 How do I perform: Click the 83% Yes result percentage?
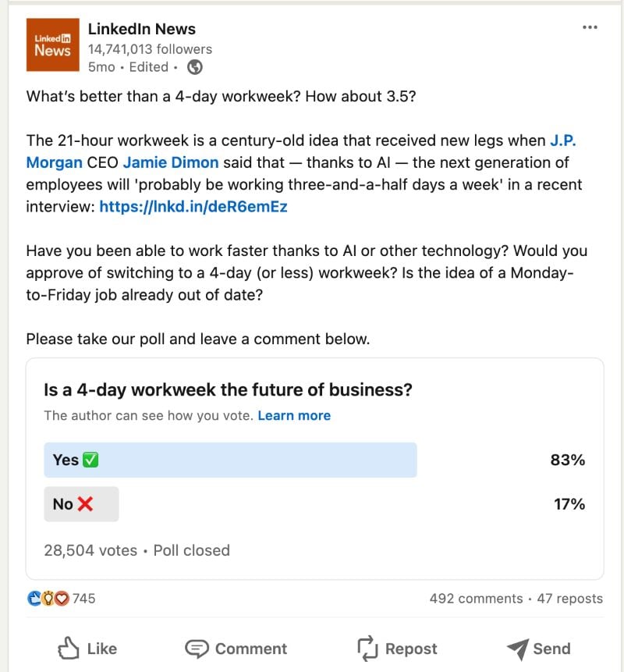(567, 460)
